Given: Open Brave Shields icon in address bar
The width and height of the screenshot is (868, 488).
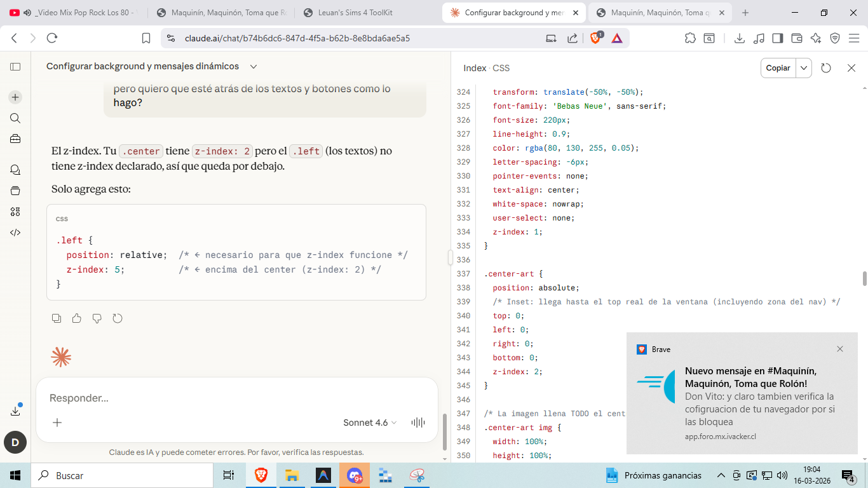Looking at the screenshot, I should pyautogui.click(x=595, y=38).
